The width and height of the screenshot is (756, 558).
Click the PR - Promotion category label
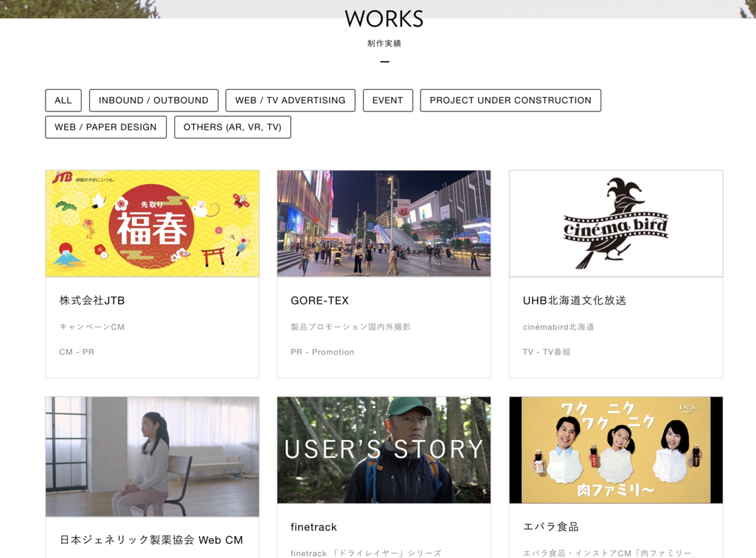tap(322, 352)
